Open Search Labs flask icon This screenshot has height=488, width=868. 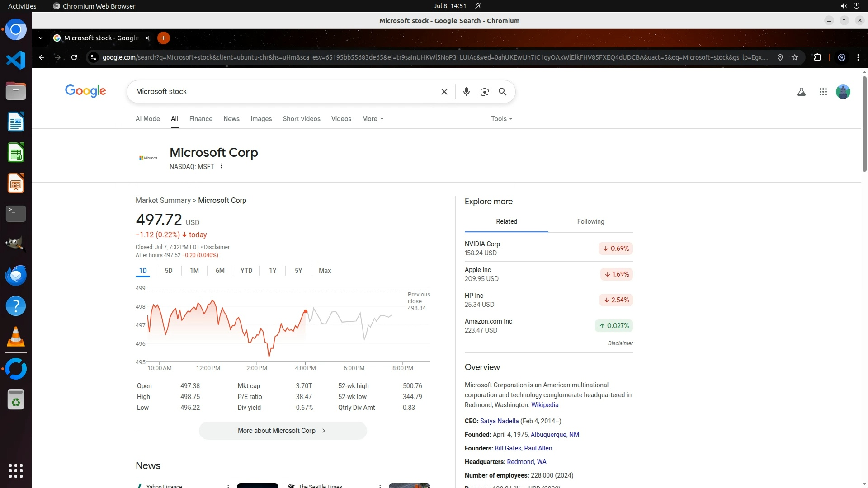coord(801,92)
